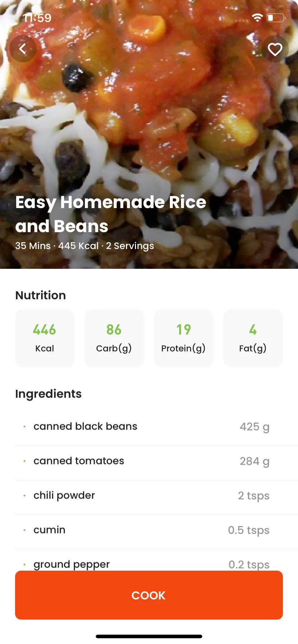298x644 pixels.
Task: Tap the ground pepper ingredient row
Action: click(x=157, y=561)
